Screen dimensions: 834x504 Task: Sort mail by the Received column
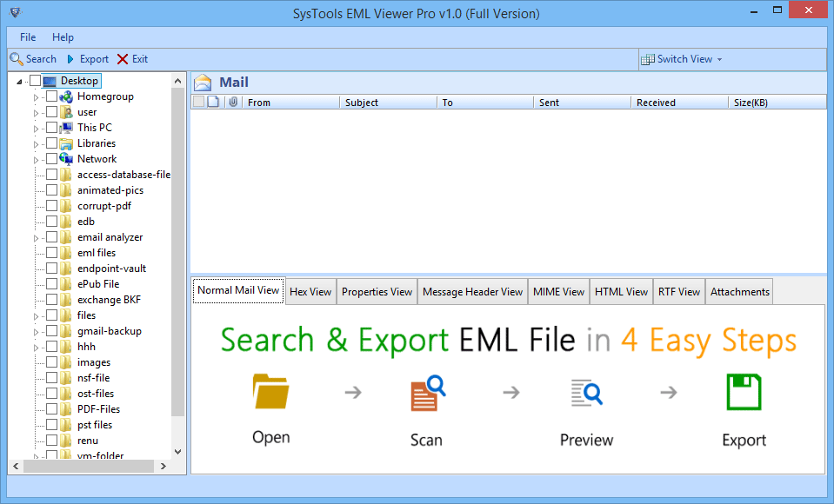point(679,102)
